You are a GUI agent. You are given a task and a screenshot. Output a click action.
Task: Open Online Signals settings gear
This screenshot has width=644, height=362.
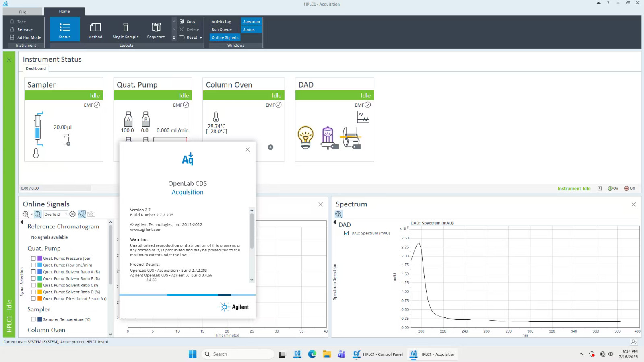(72, 214)
